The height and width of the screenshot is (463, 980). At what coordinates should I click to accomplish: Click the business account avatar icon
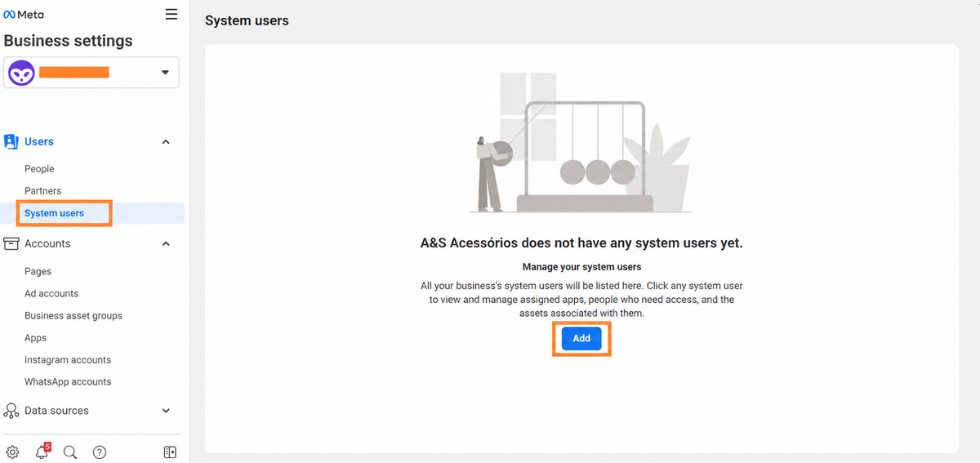tap(21, 73)
